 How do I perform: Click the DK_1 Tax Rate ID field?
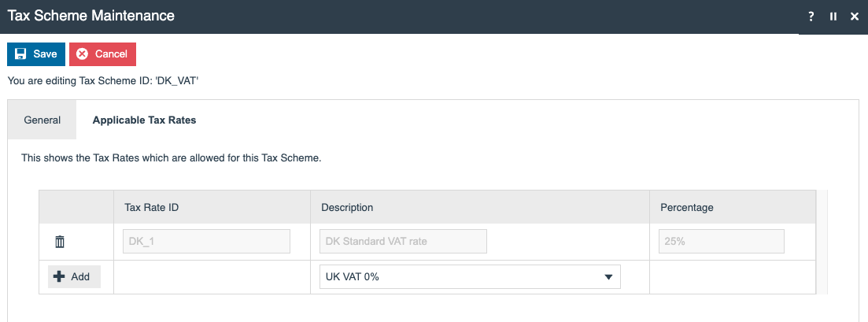[x=206, y=242]
